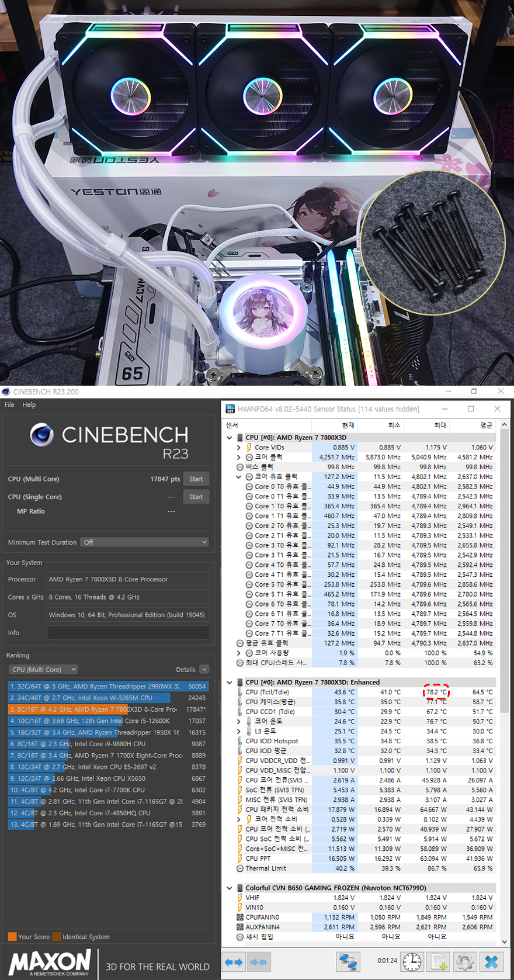
Task: Click the 0:01:24 elapsed time
Action: (387, 961)
